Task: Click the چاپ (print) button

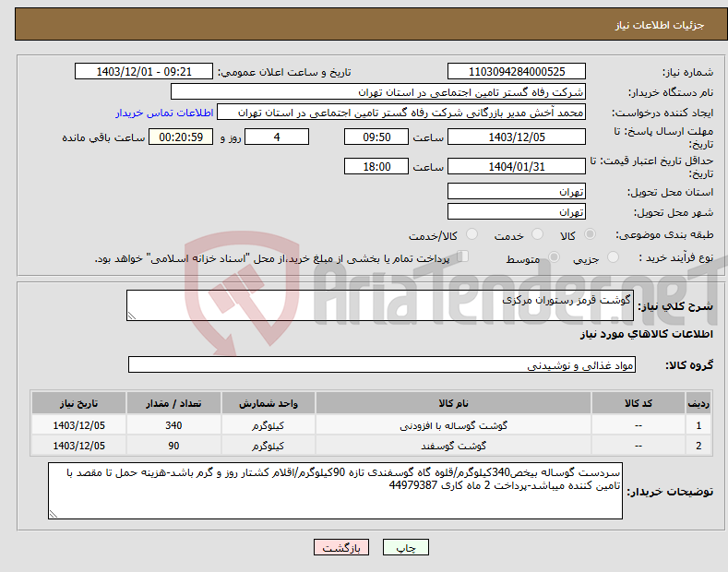Action: click(x=405, y=547)
